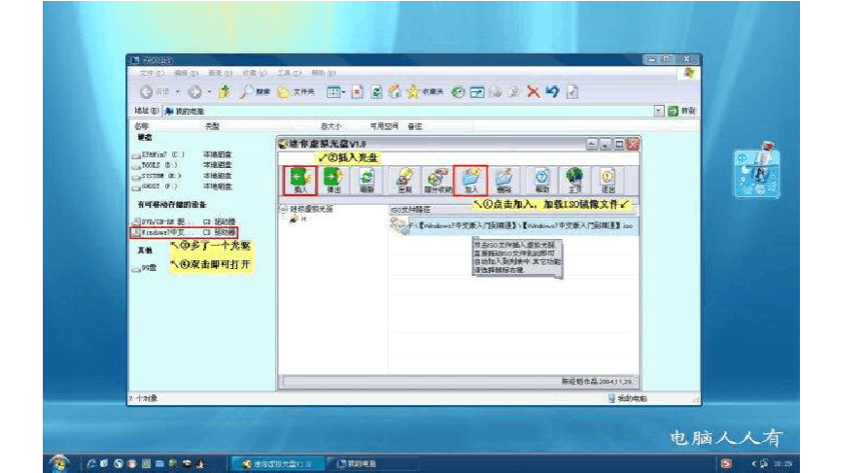Click the disc-shaped icon left of 加入
The width and height of the screenshot is (868, 473).
click(x=437, y=180)
